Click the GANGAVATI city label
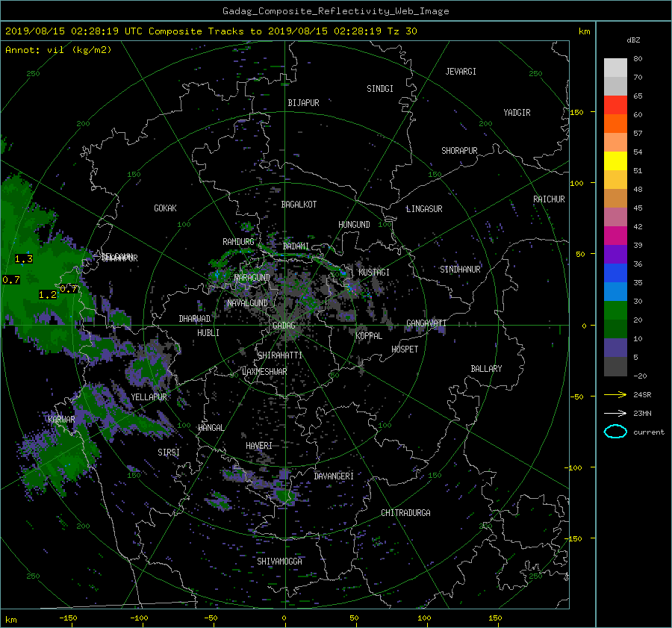 [426, 323]
